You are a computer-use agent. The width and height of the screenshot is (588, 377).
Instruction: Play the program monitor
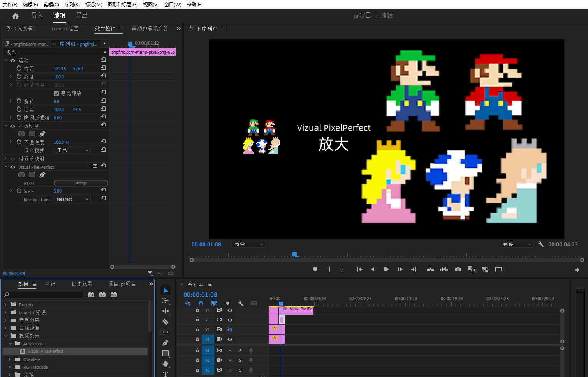tap(386, 269)
